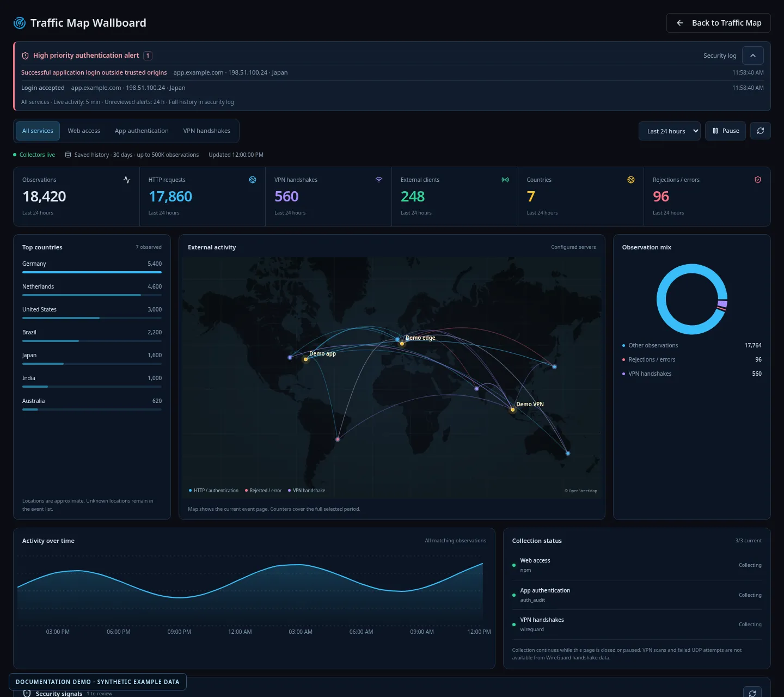
Task: Click the back arrow icon in Back to Traffic Map
Action: tap(679, 23)
